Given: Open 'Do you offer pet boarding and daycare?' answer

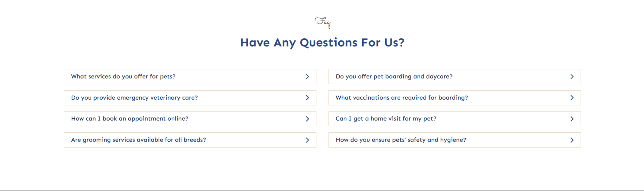Looking at the screenshot, I should tap(394, 76).
